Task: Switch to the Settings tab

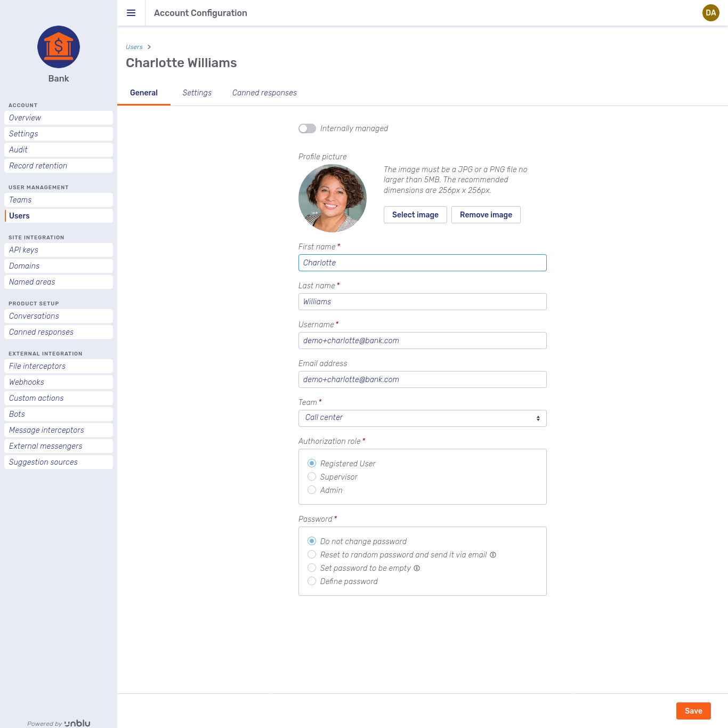Action: tap(197, 93)
